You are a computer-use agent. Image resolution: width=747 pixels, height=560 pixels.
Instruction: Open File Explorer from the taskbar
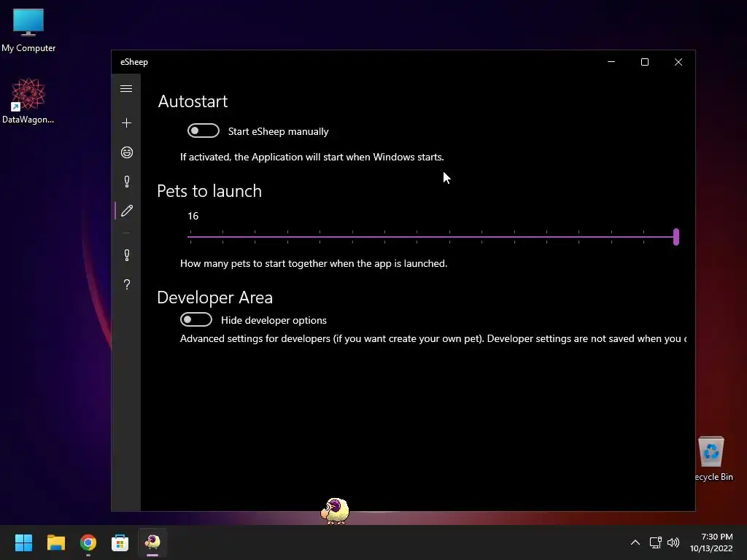click(55, 542)
